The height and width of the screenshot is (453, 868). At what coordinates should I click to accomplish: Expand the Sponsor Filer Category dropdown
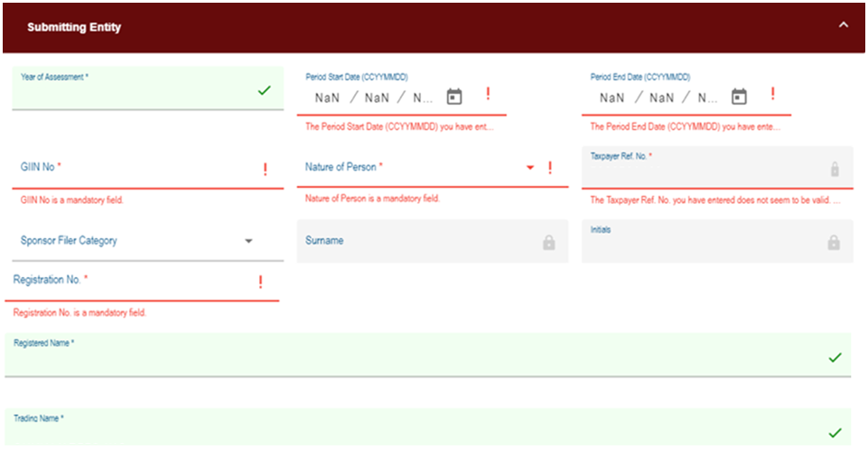(248, 241)
